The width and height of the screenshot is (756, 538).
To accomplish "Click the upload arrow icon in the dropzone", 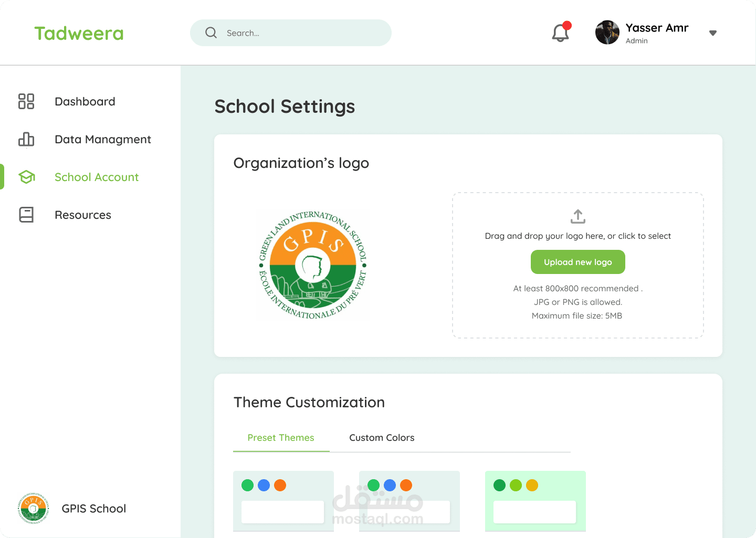I will pos(578,216).
